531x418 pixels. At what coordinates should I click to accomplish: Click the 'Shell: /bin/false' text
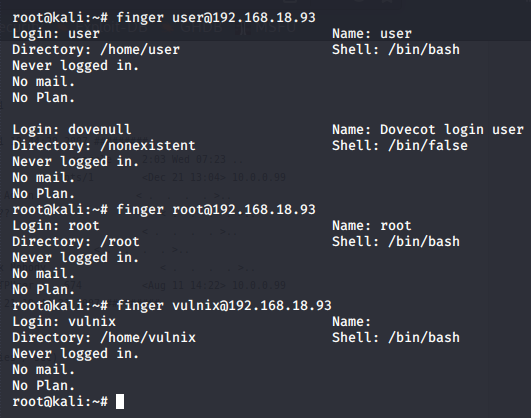[x=400, y=146]
